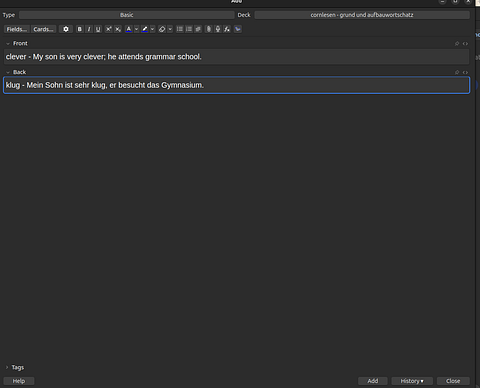Insert an unordered bullet list

(179, 29)
